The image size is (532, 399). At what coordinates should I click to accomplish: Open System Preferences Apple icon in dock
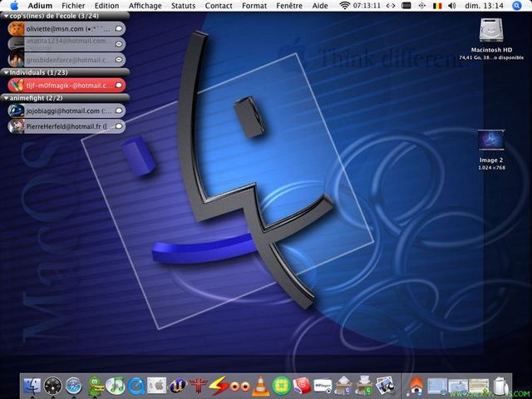click(157, 386)
